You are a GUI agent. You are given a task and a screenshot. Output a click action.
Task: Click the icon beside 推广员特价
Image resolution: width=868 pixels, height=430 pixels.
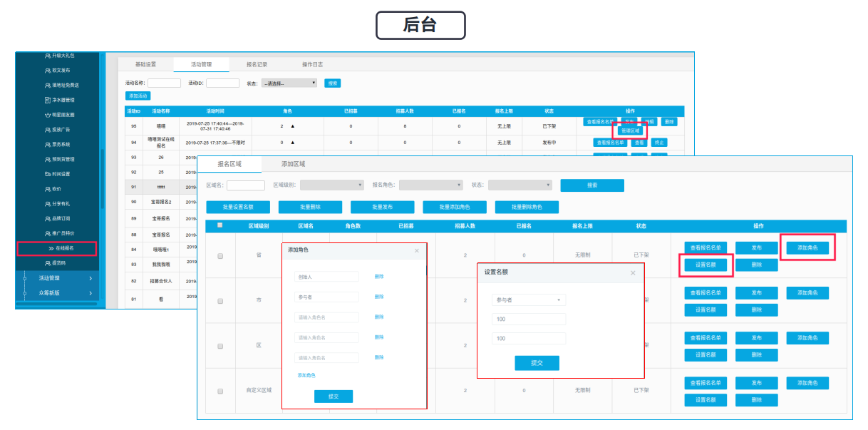pos(47,233)
